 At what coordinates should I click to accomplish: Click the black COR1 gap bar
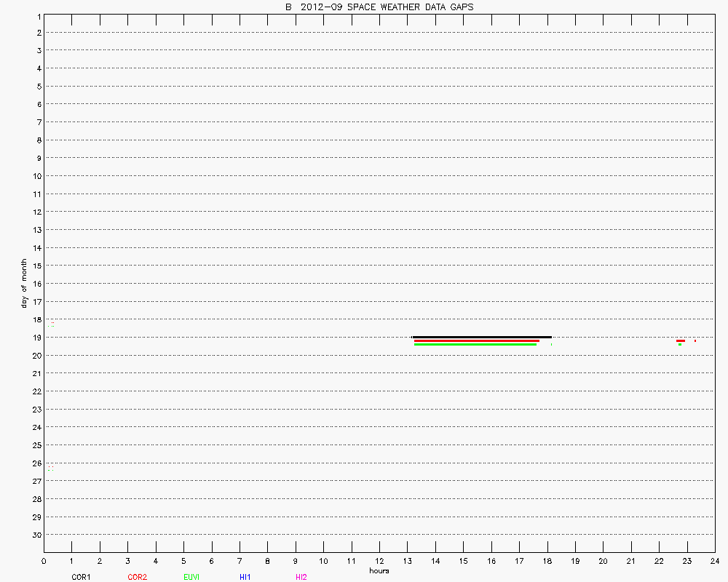tap(481, 337)
